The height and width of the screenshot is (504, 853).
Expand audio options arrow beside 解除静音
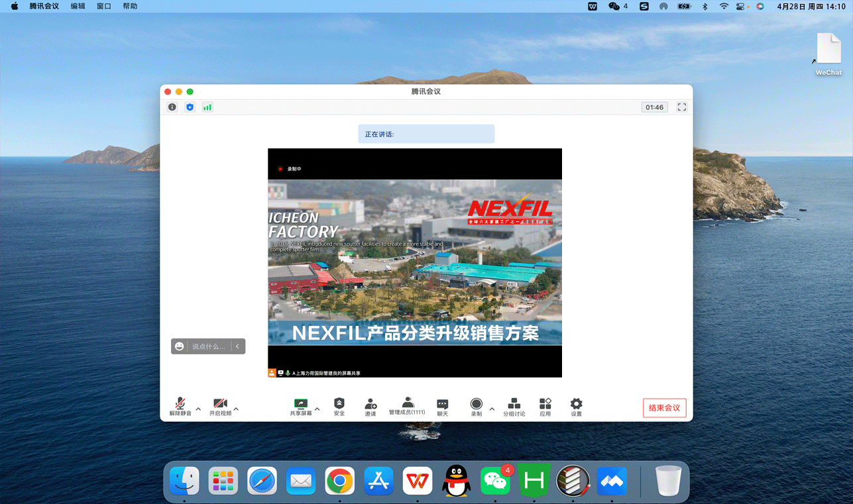point(198,409)
